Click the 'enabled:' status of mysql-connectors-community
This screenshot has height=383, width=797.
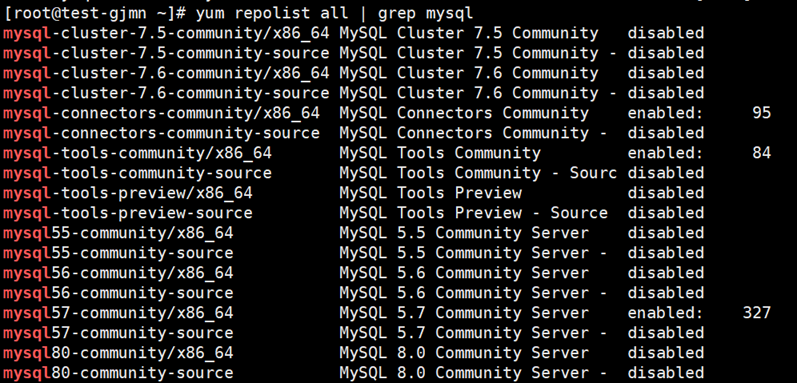point(665,113)
